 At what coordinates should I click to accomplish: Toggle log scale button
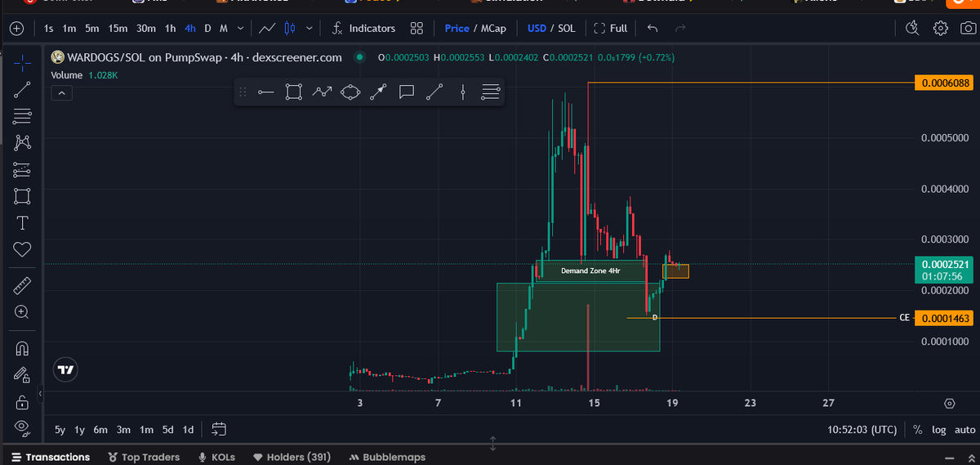click(x=939, y=429)
